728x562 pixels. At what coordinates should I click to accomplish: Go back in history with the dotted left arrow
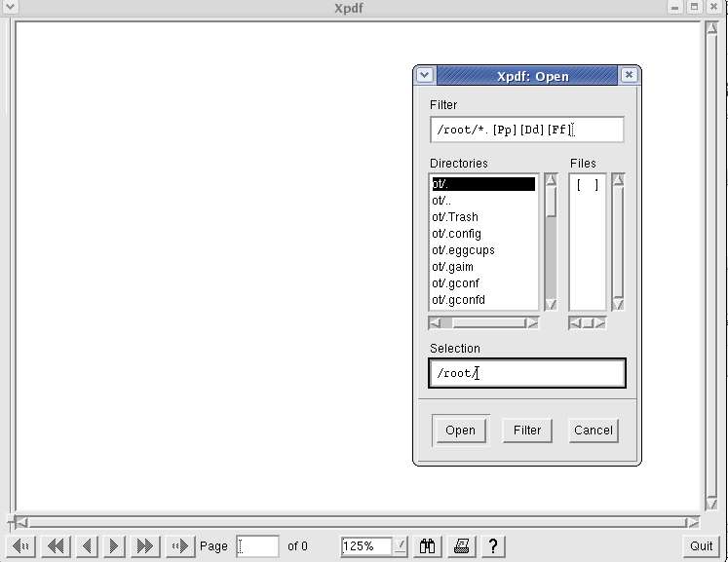[20, 545]
